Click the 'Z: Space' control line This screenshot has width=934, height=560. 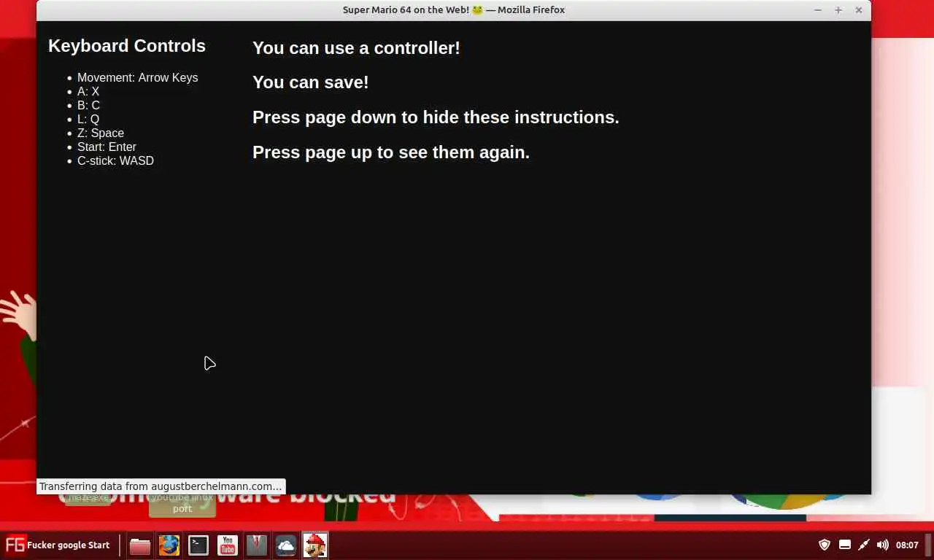click(101, 133)
